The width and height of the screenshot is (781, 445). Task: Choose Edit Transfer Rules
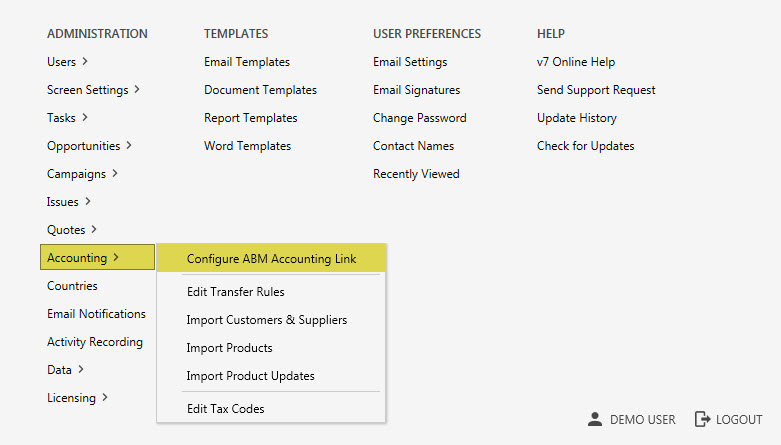[x=235, y=292]
